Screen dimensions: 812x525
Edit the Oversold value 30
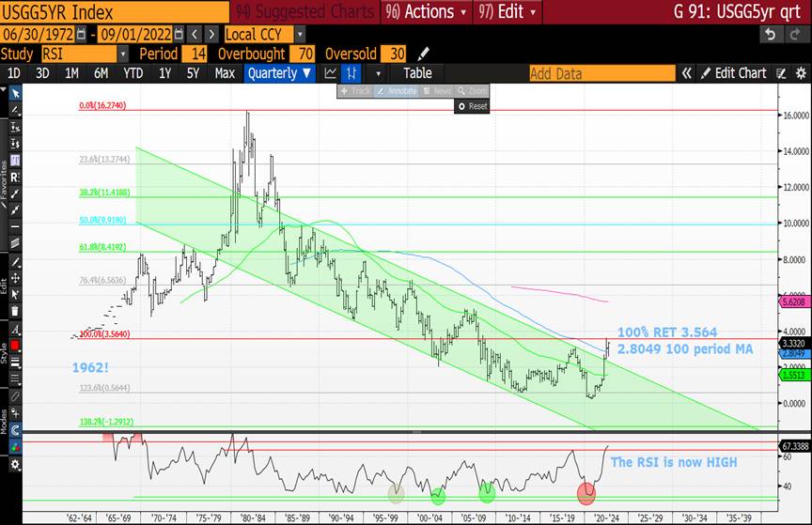click(x=394, y=54)
